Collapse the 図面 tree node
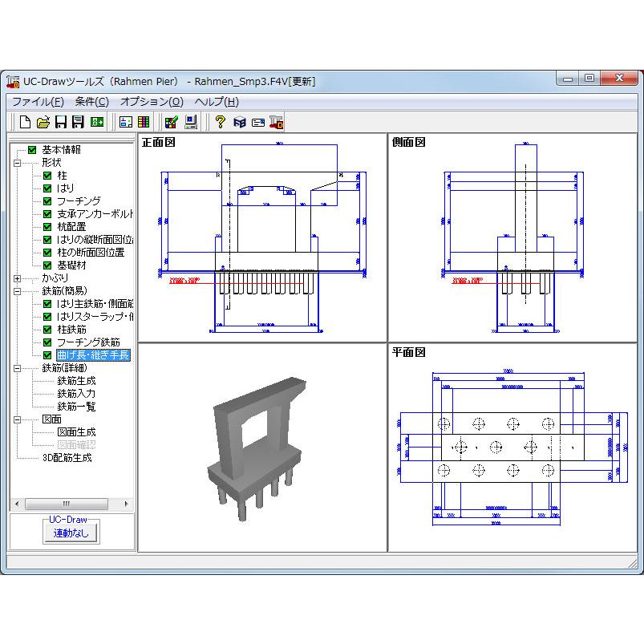Viewport: 644px width, 644px height. [x=18, y=419]
